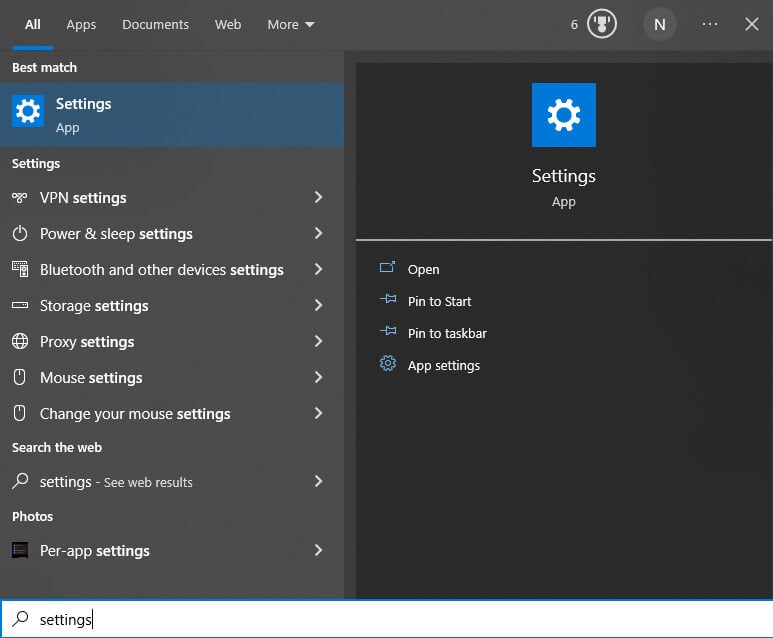Open the user account avatar N
The height and width of the screenshot is (638, 773).
point(659,24)
